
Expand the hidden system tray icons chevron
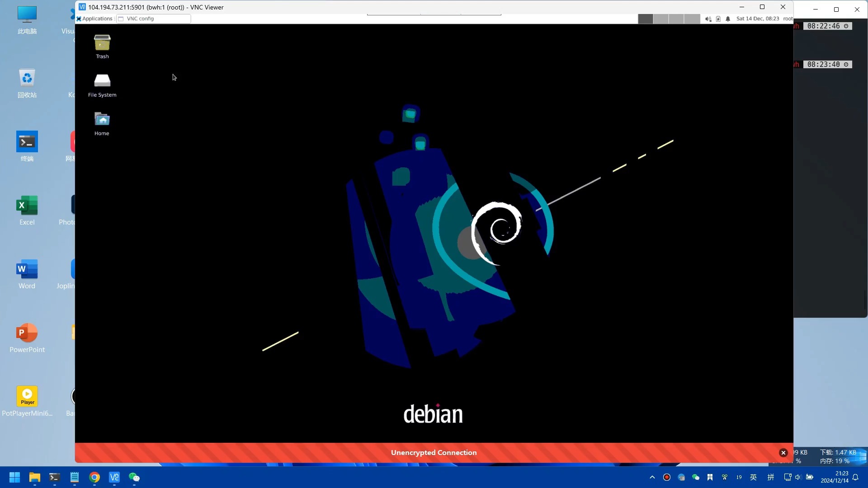click(x=652, y=477)
